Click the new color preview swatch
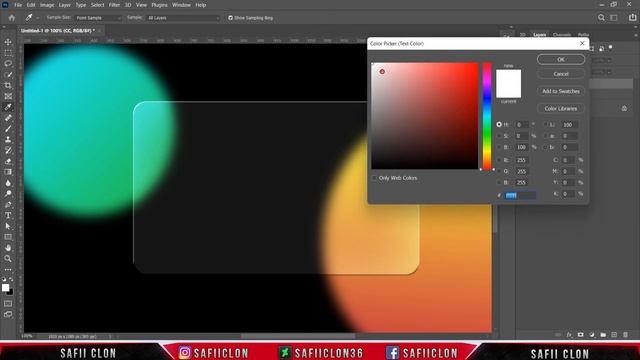 [509, 77]
